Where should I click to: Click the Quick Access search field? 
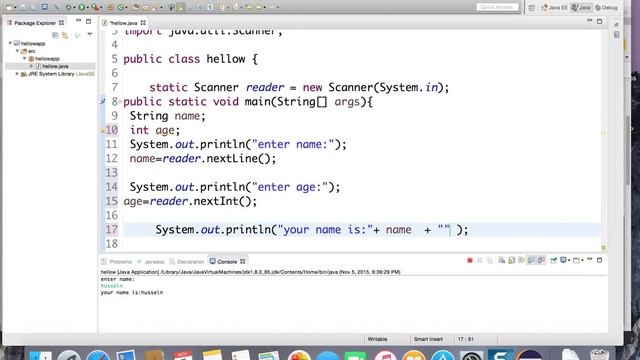[x=497, y=7]
